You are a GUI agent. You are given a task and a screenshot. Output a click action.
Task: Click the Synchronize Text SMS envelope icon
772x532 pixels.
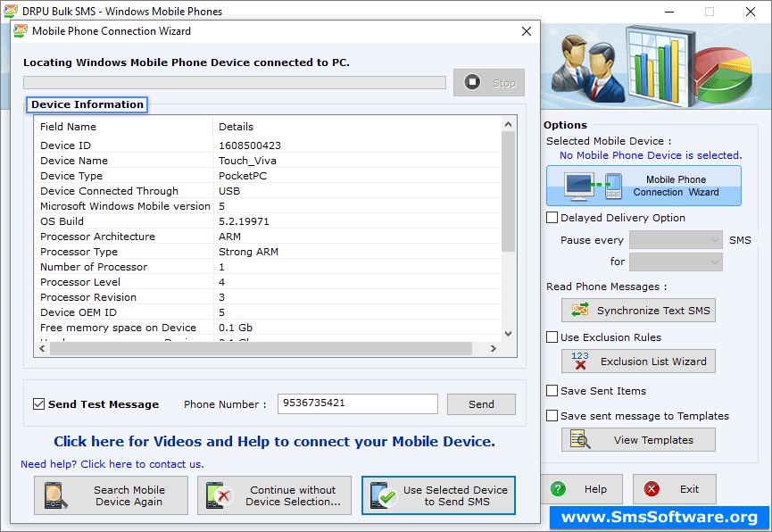pyautogui.click(x=580, y=311)
